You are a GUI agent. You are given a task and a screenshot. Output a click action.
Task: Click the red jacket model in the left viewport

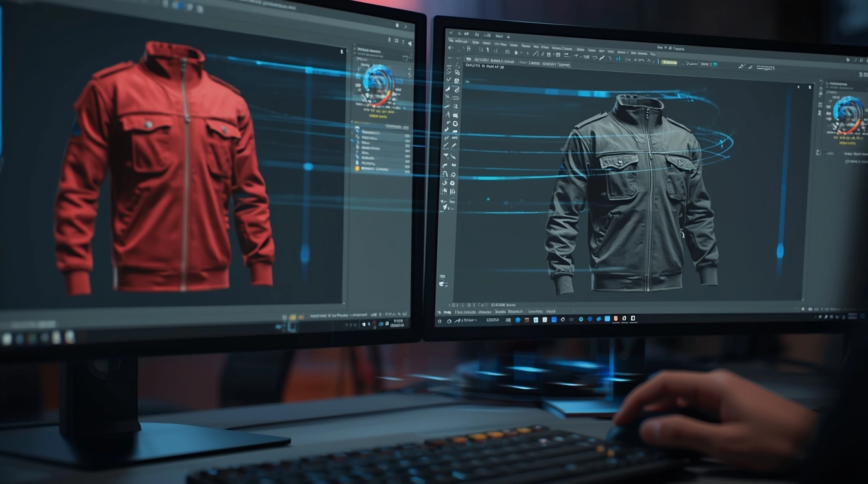(x=165, y=170)
